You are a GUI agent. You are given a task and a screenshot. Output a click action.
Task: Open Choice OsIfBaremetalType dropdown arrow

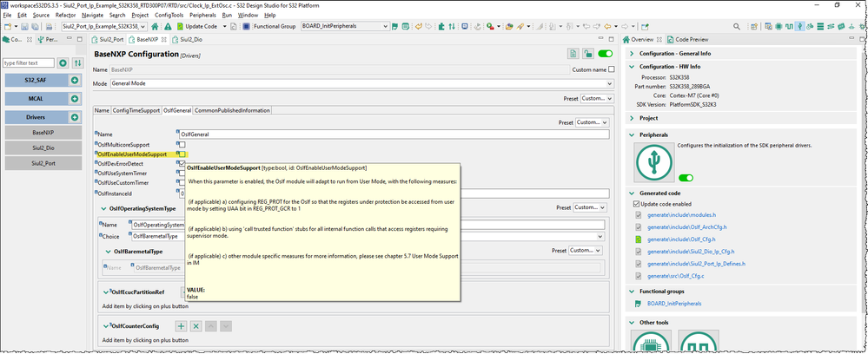coord(600,236)
